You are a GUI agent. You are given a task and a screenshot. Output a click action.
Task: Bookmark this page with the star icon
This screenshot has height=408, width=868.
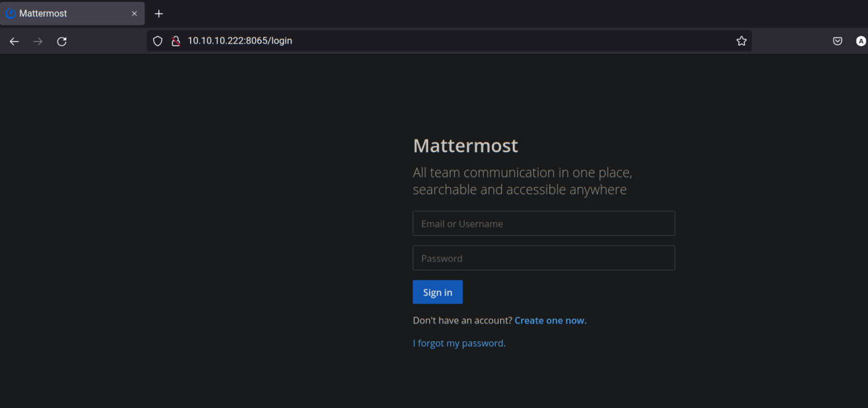tap(741, 41)
